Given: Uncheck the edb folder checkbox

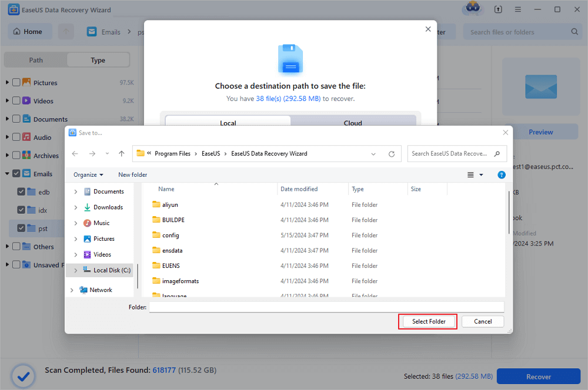Looking at the screenshot, I should [x=21, y=192].
